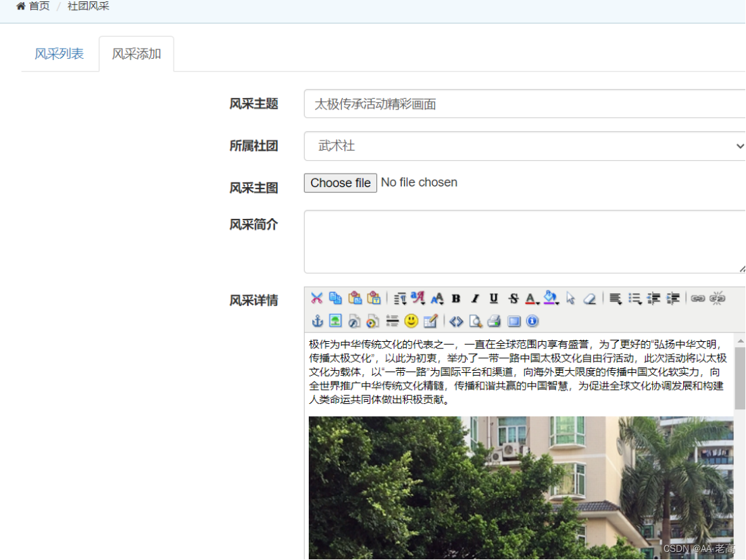Click the scroll-up arrow of the editor
This screenshot has width=746, height=560.
click(x=740, y=340)
